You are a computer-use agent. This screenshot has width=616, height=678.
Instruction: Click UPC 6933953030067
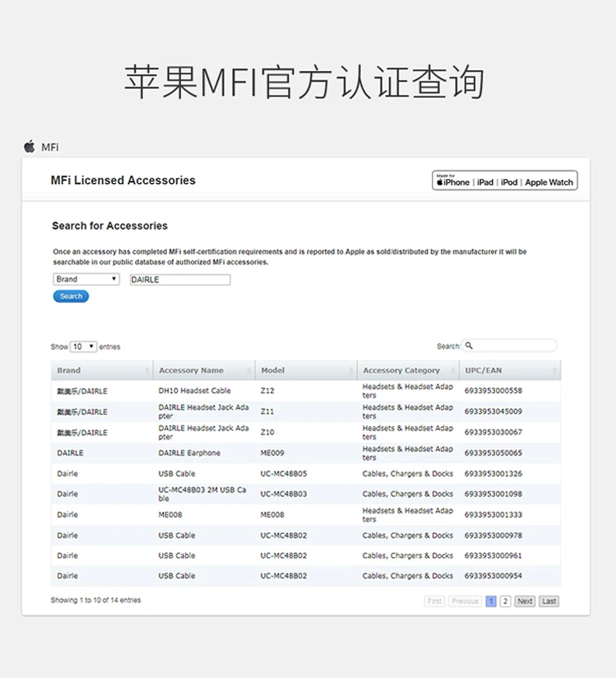click(x=493, y=432)
